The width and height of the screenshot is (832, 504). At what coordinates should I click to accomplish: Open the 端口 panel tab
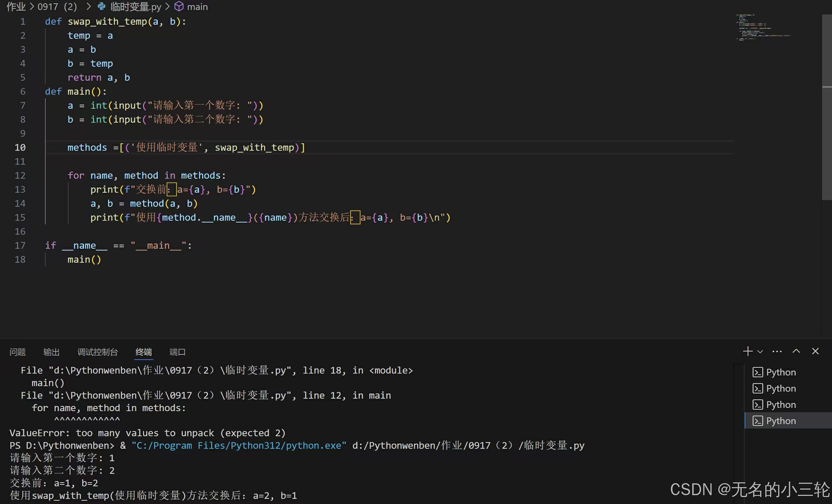coord(177,352)
